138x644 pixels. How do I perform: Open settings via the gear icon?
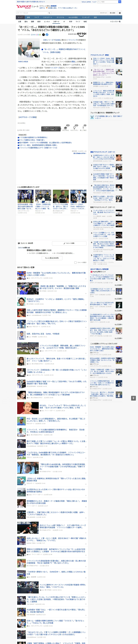click(x=120, y=13)
